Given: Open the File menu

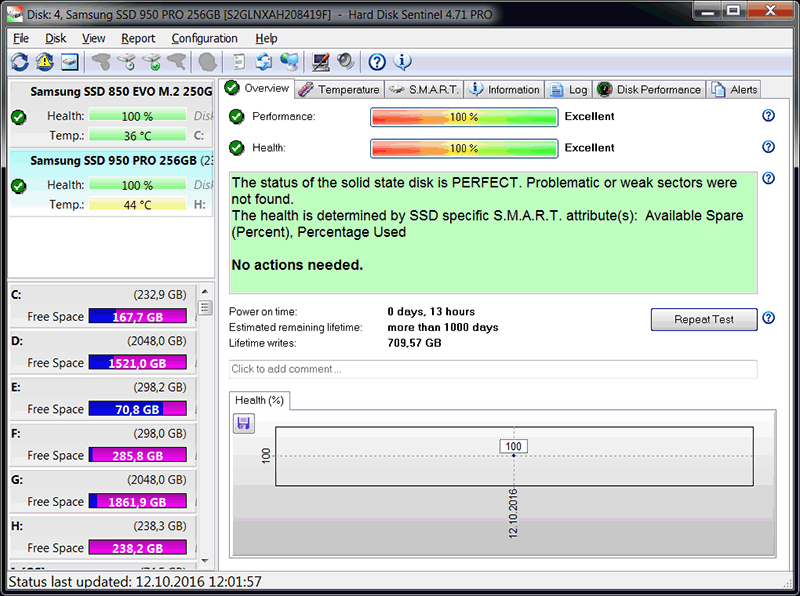Looking at the screenshot, I should click(21, 38).
